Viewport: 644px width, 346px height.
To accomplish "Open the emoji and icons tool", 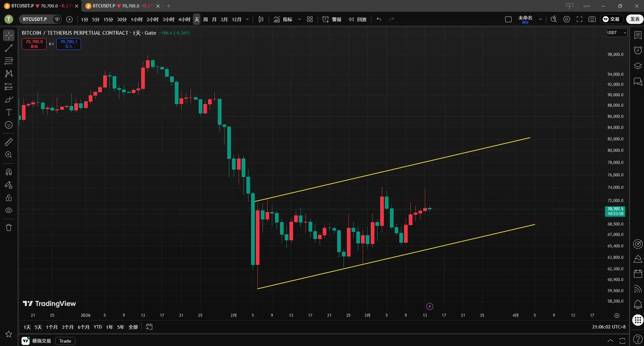I will pyautogui.click(x=9, y=125).
